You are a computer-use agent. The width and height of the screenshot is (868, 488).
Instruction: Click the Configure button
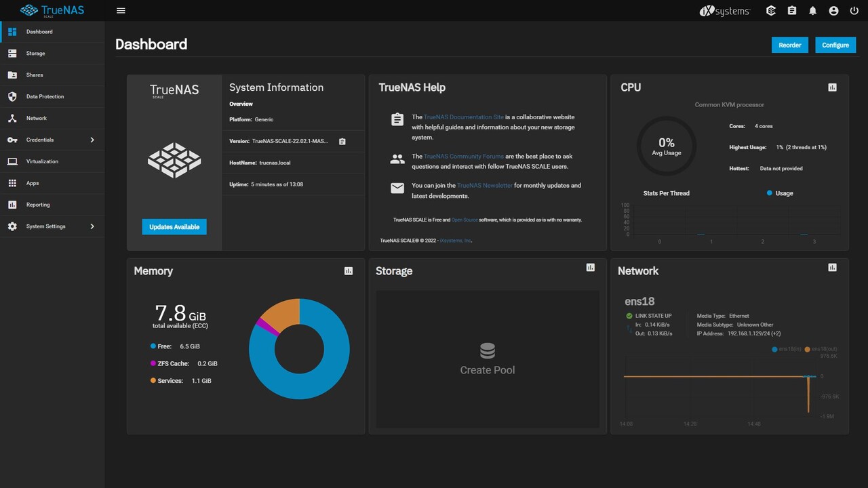pos(835,45)
